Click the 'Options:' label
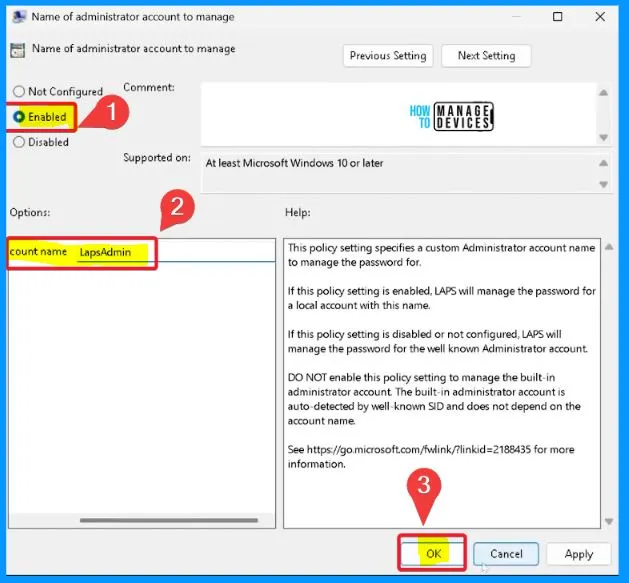This screenshot has width=629, height=583. (x=30, y=212)
